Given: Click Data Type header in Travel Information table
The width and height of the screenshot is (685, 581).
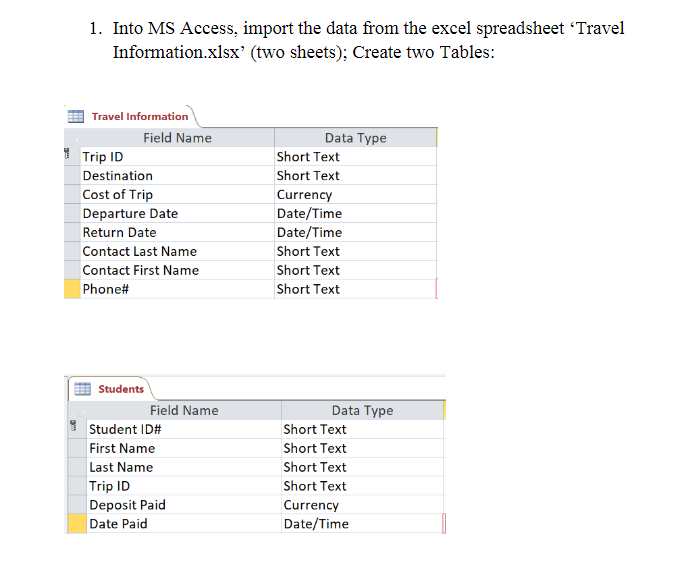Looking at the screenshot, I should coord(356,138).
